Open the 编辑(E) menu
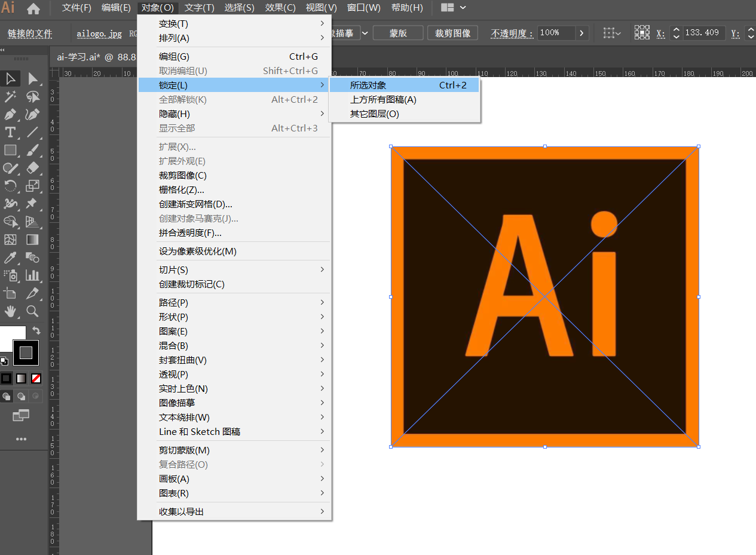Image resolution: width=756 pixels, height=555 pixels. click(x=116, y=8)
